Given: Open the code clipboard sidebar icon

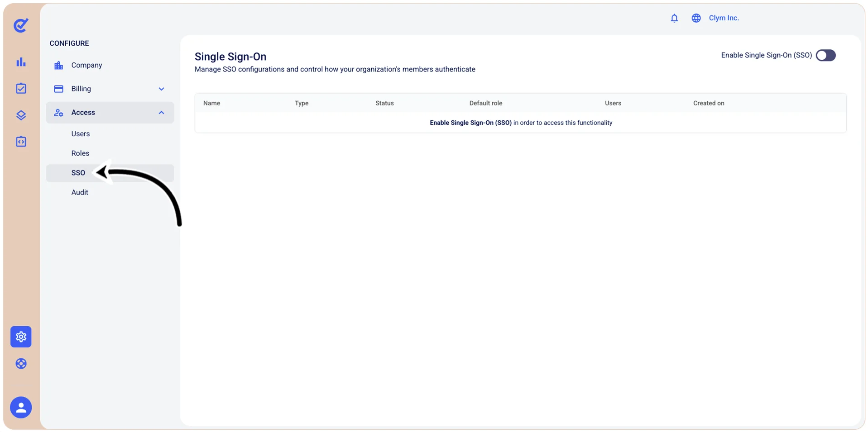Looking at the screenshot, I should tap(21, 142).
